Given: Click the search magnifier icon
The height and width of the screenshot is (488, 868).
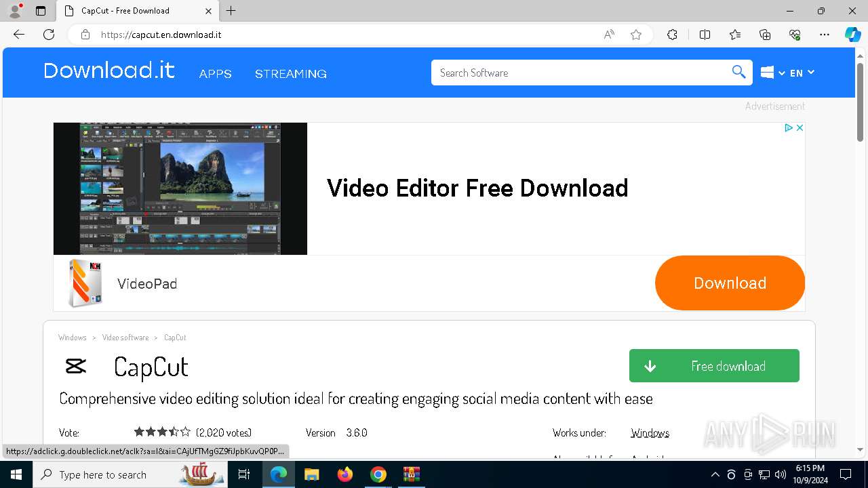Looking at the screenshot, I should coord(738,73).
